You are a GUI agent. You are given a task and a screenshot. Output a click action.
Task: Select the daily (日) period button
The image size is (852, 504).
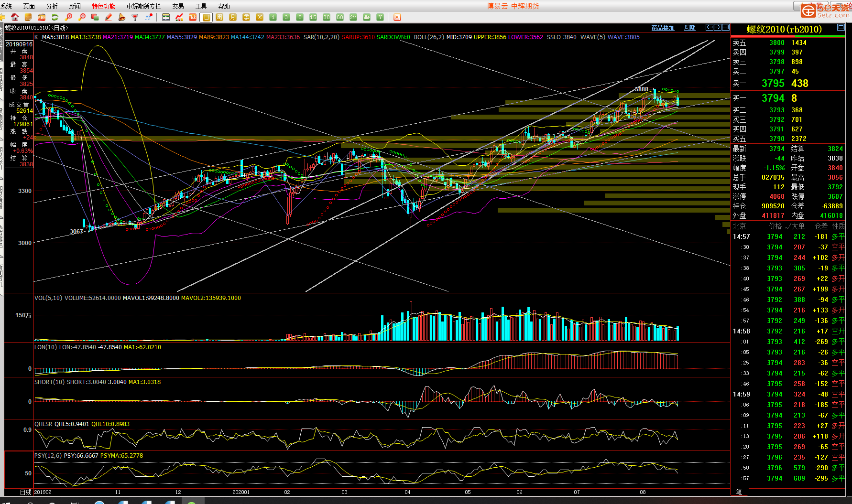(x=206, y=17)
